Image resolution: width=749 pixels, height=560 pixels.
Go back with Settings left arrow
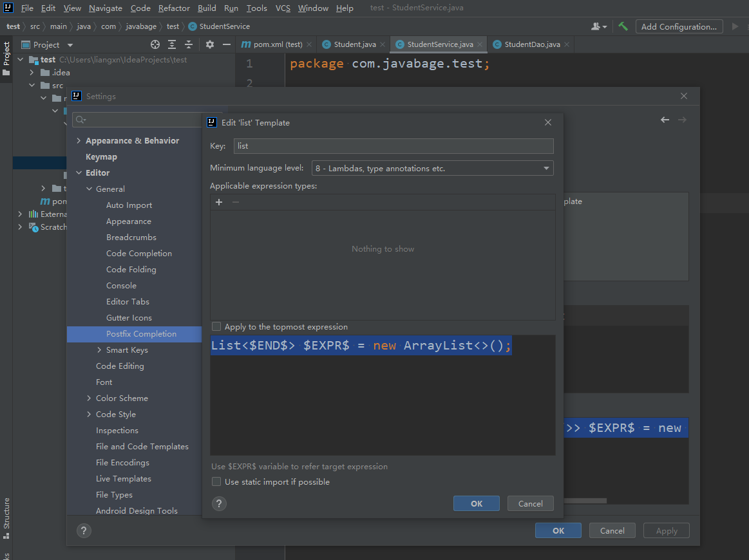[665, 120]
